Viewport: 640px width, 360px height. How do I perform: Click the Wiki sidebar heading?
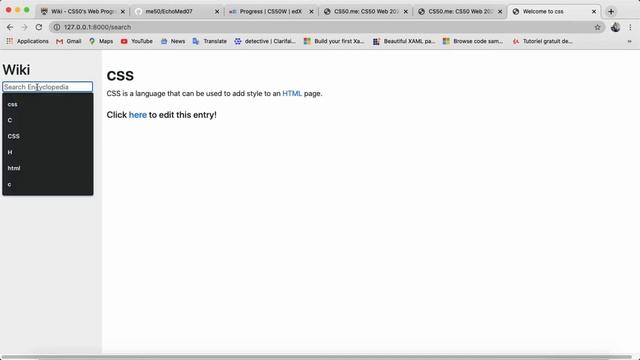[16, 70]
